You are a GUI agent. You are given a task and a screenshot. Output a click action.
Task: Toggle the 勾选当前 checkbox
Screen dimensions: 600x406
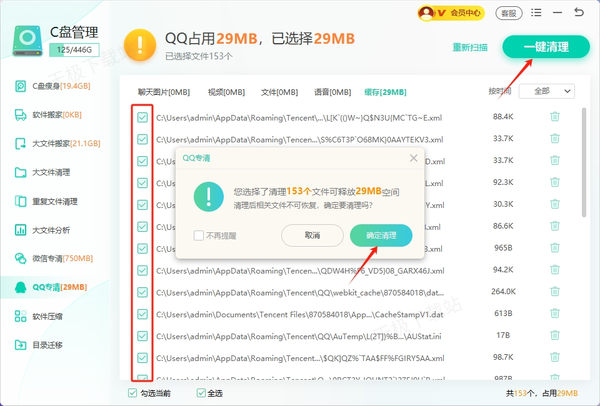pyautogui.click(x=133, y=393)
